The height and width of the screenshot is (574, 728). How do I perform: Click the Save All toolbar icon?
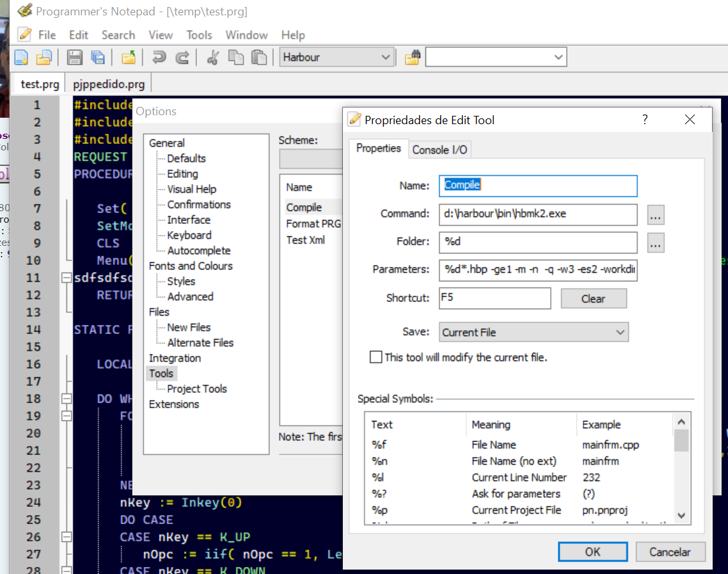coord(97,58)
